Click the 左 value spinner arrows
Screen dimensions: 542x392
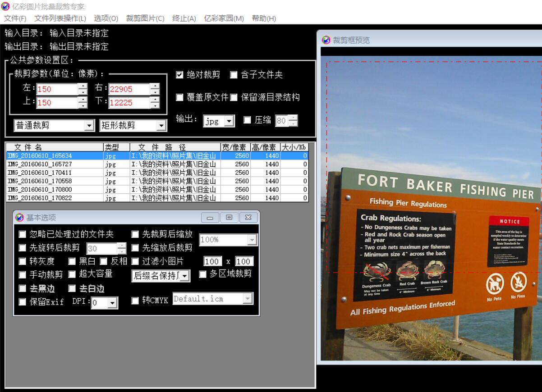coord(83,89)
